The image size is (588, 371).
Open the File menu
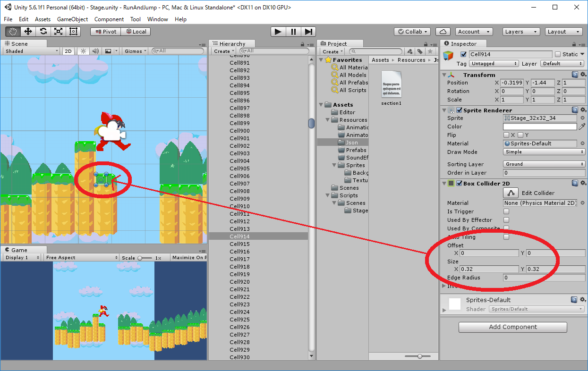(9, 19)
